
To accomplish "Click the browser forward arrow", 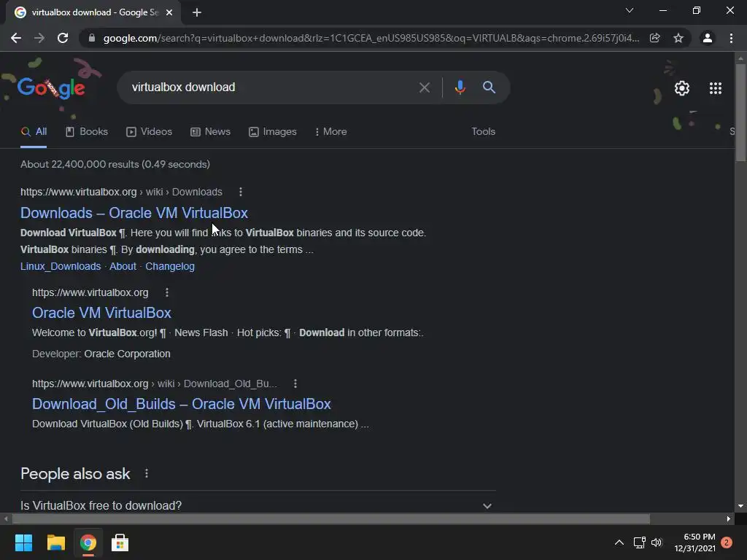I will [39, 38].
